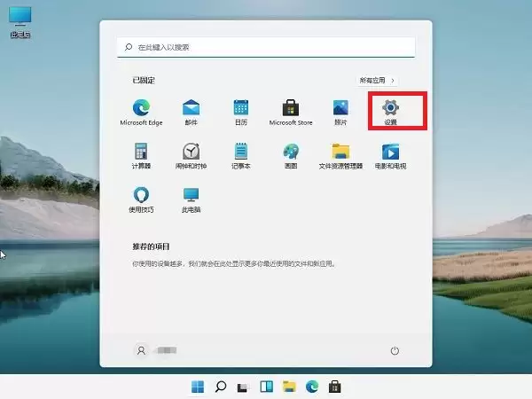Viewport: 532px width, 399px height.
Task: Open the 使用技巧 Tips app
Action: coord(141,199)
